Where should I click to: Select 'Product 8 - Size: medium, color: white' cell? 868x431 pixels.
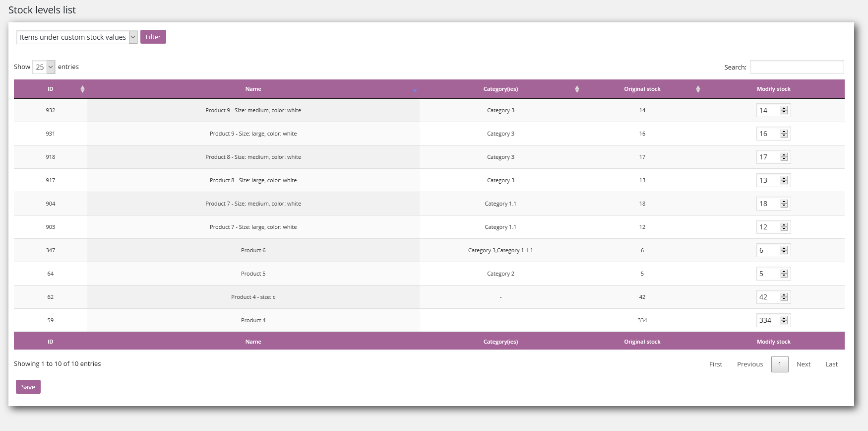click(x=253, y=157)
